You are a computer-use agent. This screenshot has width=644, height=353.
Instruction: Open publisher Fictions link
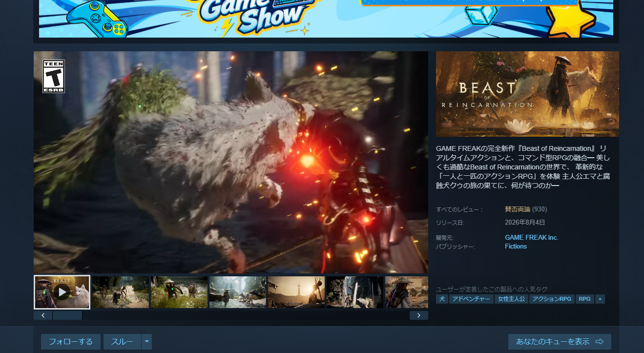(516, 246)
